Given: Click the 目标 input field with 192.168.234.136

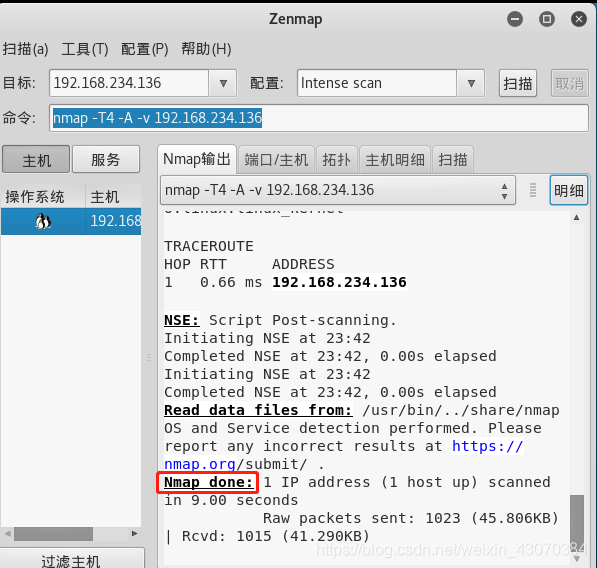Looking at the screenshot, I should pyautogui.click(x=129, y=83).
